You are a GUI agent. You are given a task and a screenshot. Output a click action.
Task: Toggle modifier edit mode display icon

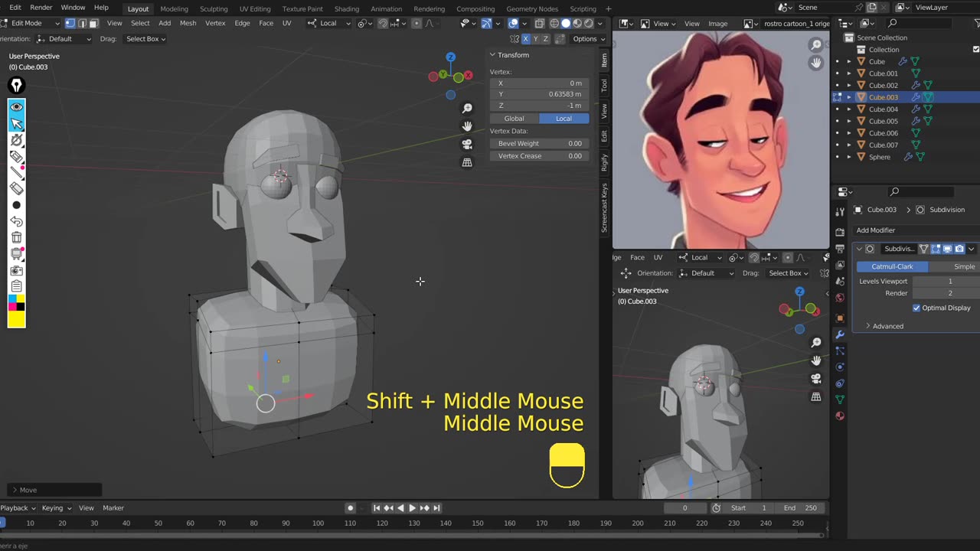(936, 249)
